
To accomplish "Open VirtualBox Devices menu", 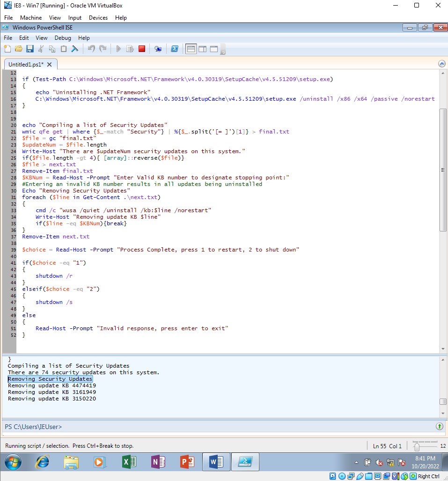I will (x=98, y=17).
